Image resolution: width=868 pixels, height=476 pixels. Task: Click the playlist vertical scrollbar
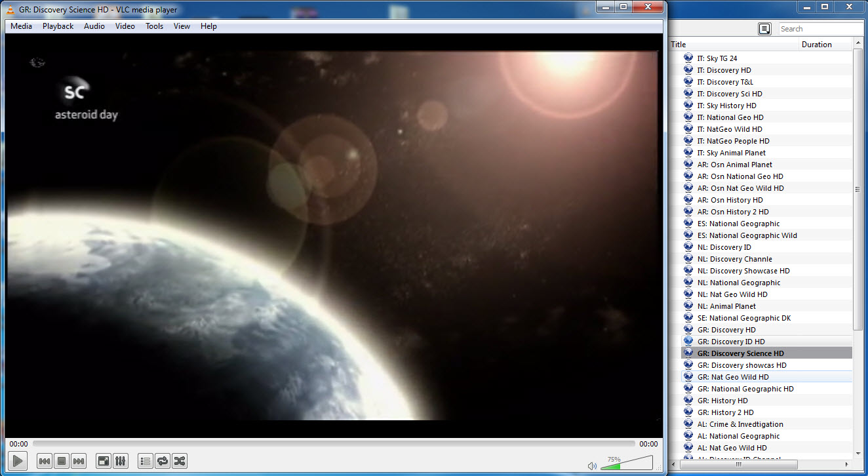tap(858, 190)
